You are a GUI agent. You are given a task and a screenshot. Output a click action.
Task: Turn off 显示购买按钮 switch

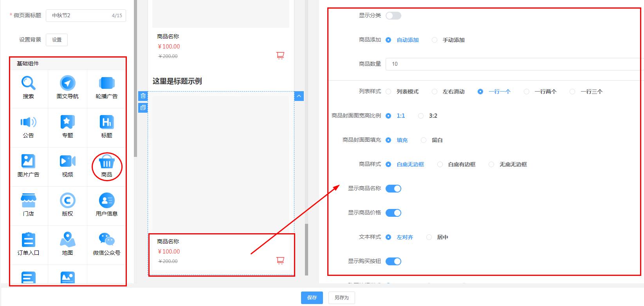click(393, 261)
